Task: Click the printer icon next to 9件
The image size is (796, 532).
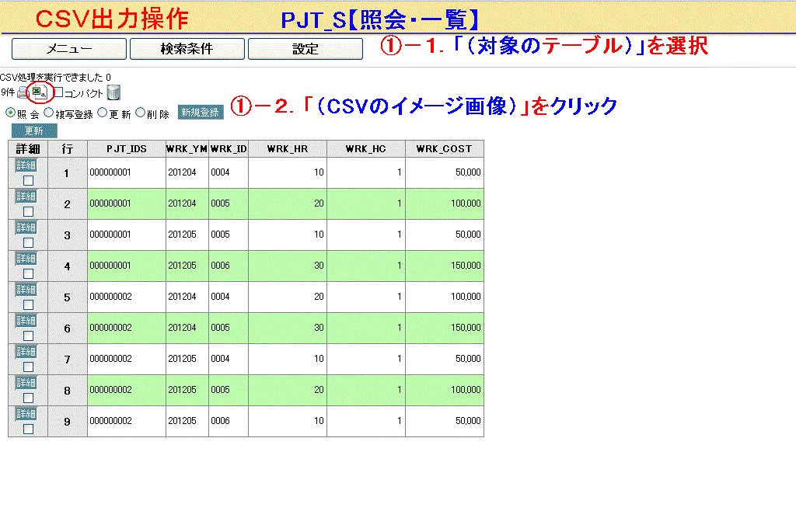Action: click(x=23, y=93)
